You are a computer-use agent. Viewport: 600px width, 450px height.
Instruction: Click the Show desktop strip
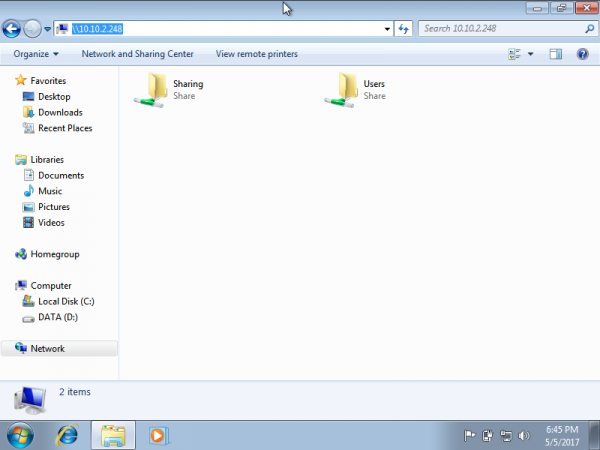[x=594, y=435]
